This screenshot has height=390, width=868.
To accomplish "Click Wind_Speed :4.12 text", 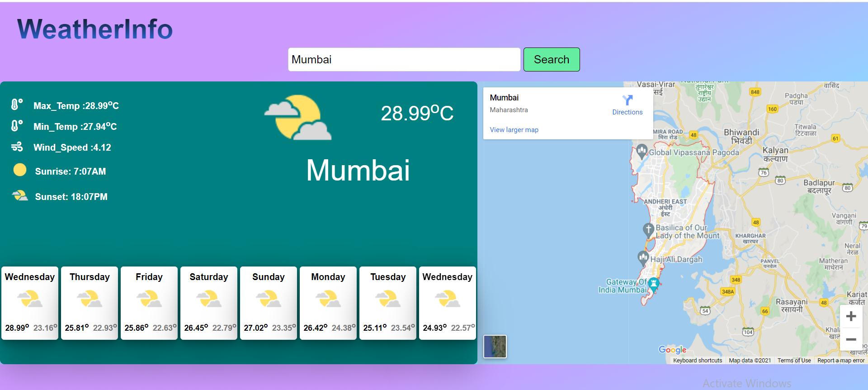I will tap(72, 147).
